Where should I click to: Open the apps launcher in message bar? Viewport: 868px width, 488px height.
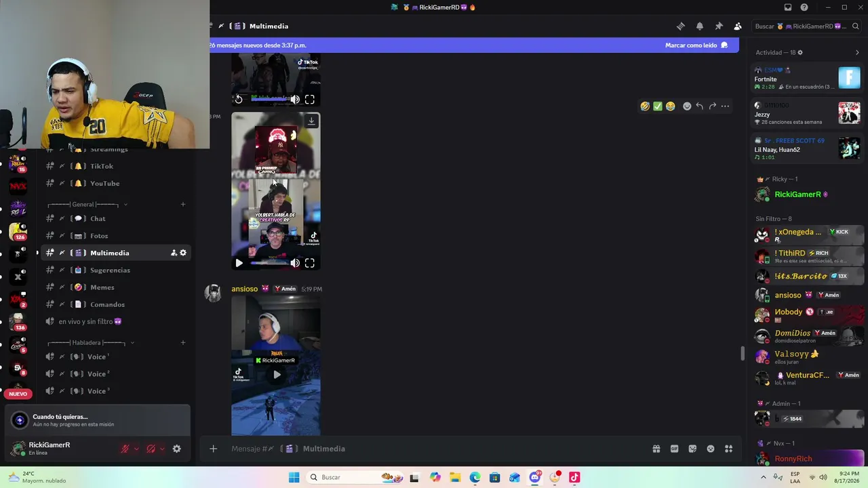coord(729,449)
